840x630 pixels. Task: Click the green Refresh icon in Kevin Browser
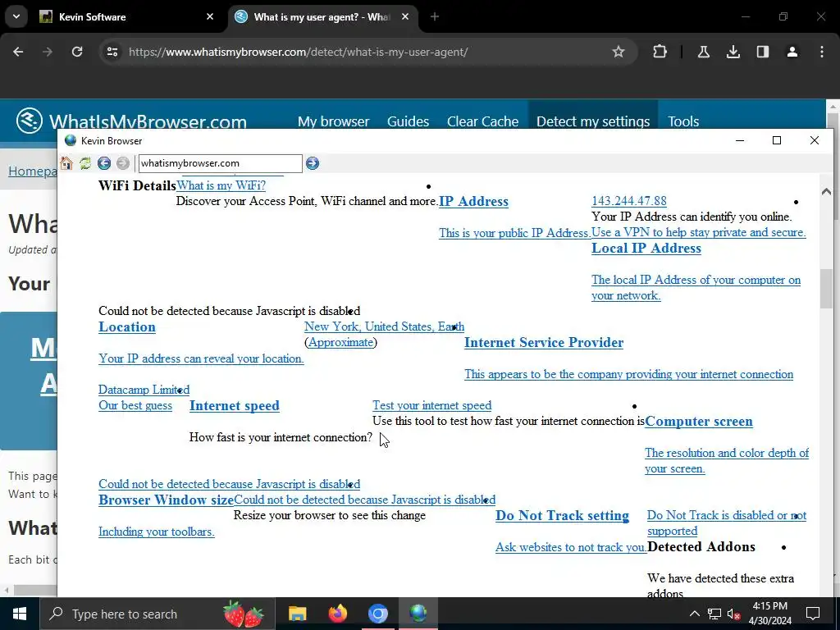tap(85, 163)
